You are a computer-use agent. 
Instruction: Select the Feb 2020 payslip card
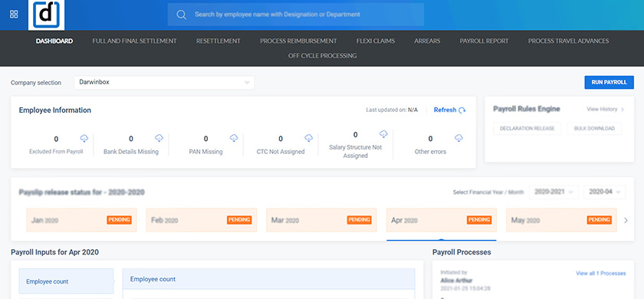pos(201,220)
